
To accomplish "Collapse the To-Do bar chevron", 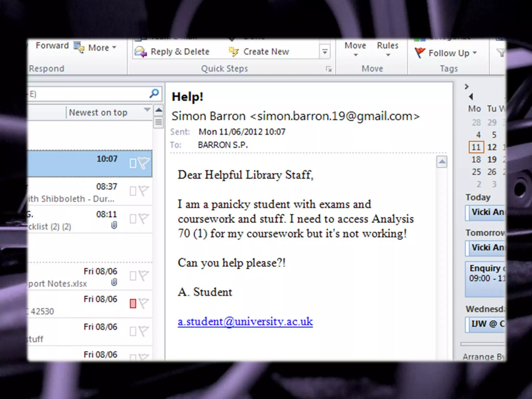I will coord(467,87).
